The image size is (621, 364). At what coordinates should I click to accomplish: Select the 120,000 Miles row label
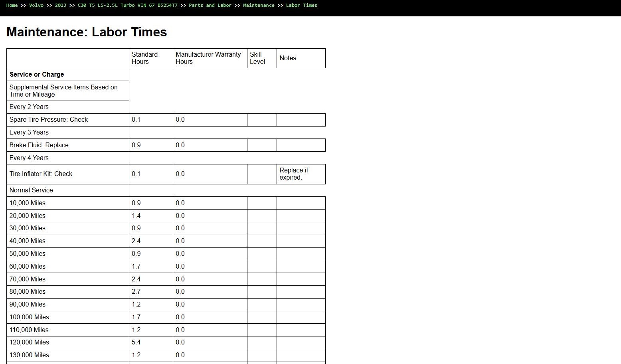[68, 342]
